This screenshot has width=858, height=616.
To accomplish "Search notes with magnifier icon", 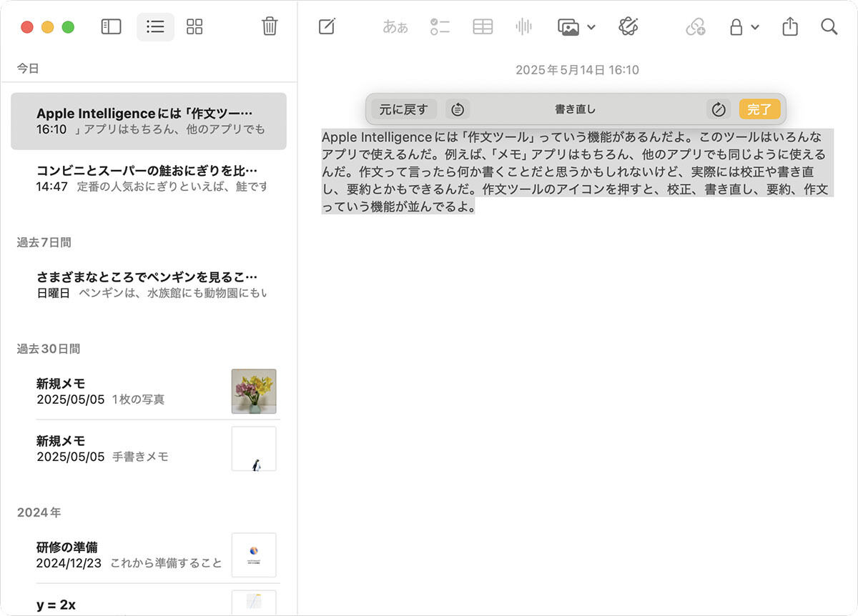I will [x=829, y=27].
